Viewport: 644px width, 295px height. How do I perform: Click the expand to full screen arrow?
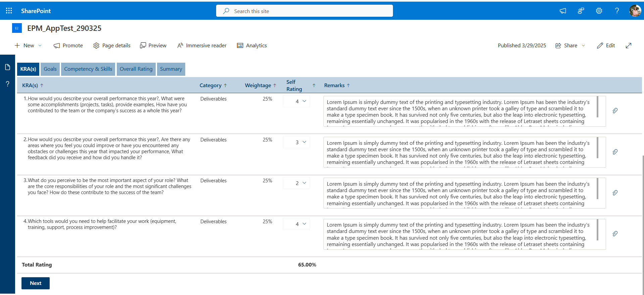tap(629, 46)
